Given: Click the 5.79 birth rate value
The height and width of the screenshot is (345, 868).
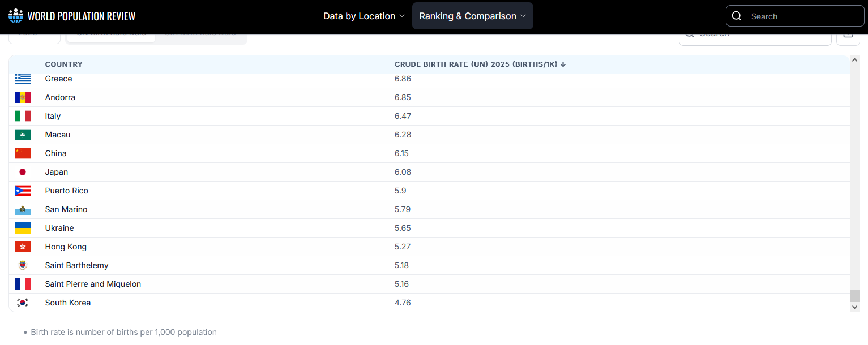Looking at the screenshot, I should pos(403,209).
